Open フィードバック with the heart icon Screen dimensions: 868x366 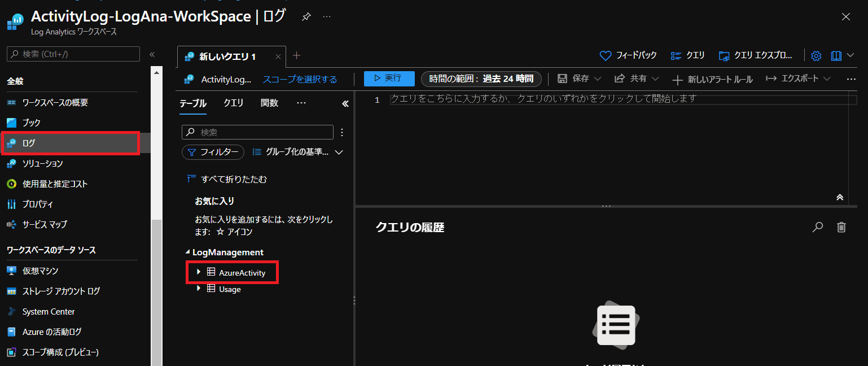click(x=628, y=55)
